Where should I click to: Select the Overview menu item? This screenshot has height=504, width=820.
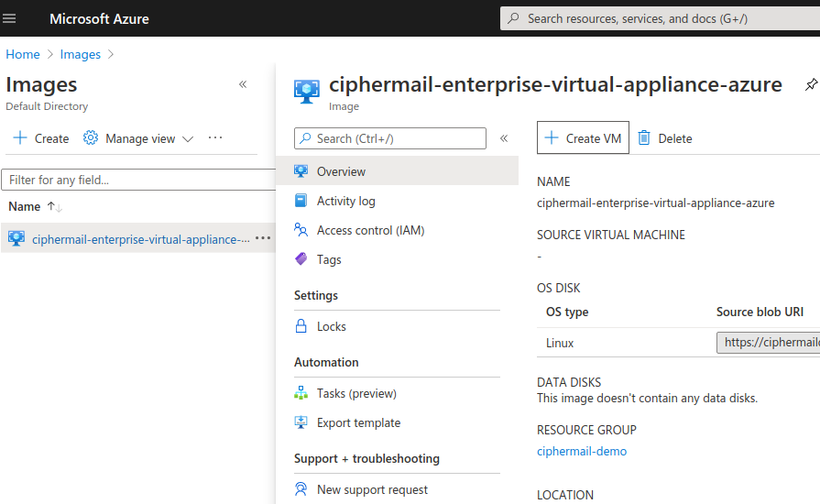pyautogui.click(x=341, y=171)
